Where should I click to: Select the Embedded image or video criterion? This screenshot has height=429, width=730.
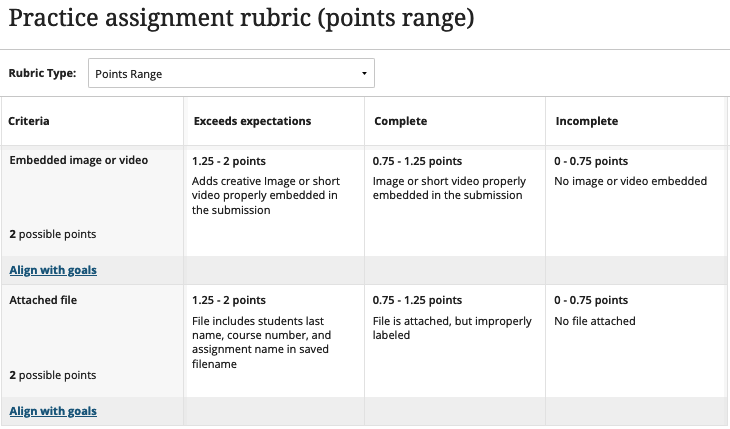point(79,160)
